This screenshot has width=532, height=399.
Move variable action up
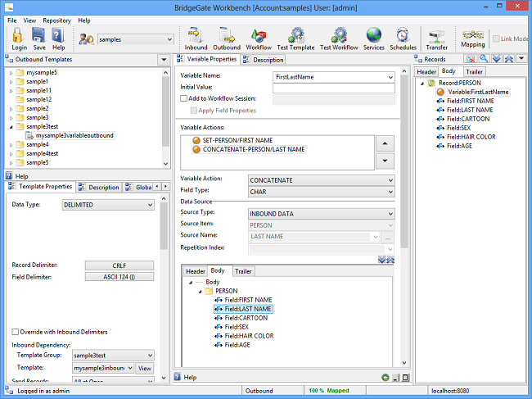(385, 143)
